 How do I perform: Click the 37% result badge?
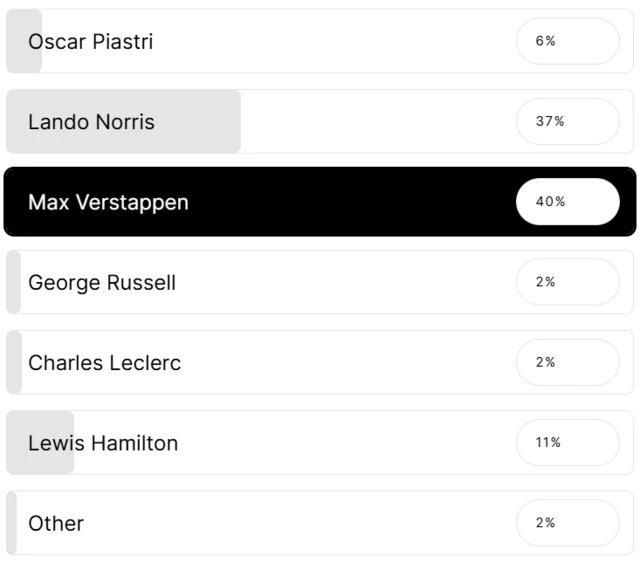click(x=567, y=121)
